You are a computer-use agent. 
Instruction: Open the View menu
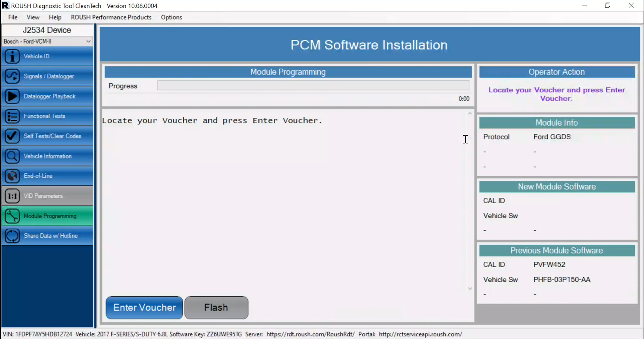pyautogui.click(x=33, y=17)
